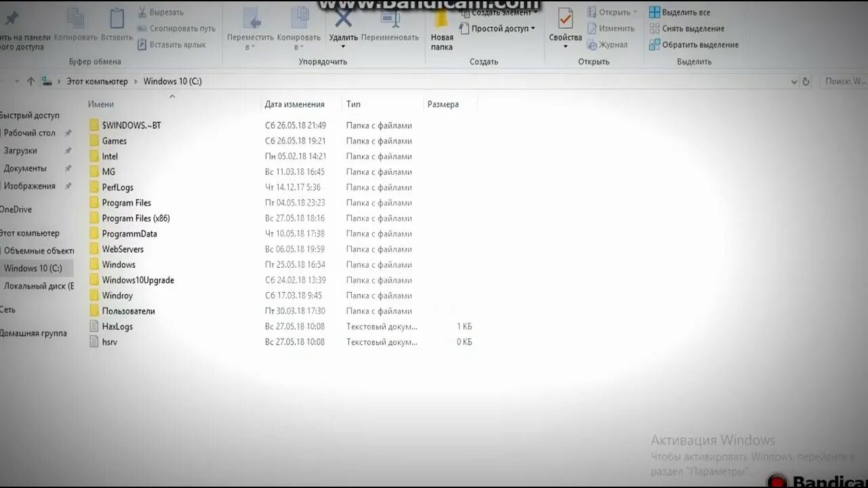Select the Games folder icon

[x=94, y=141]
